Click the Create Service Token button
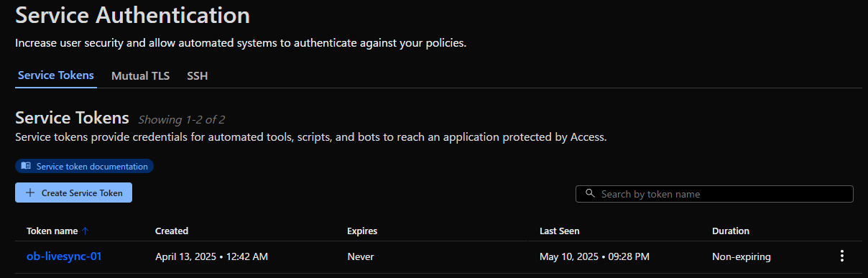Viewport: 868px width, 278px height. point(73,193)
